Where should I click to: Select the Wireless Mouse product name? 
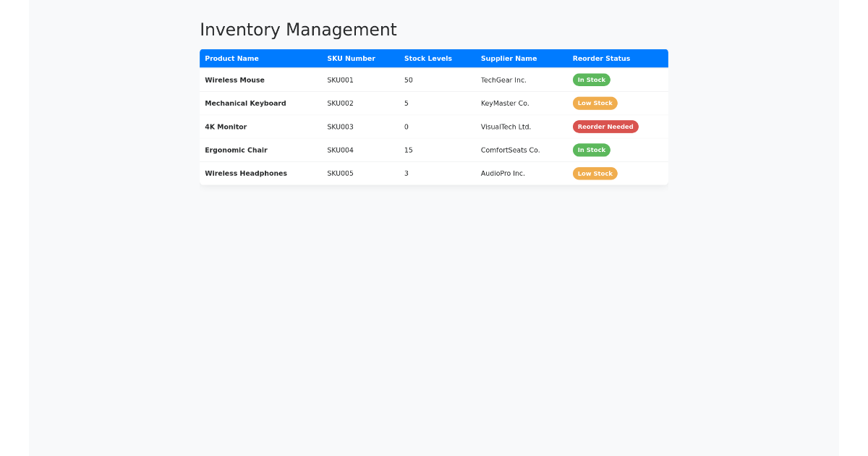234,80
